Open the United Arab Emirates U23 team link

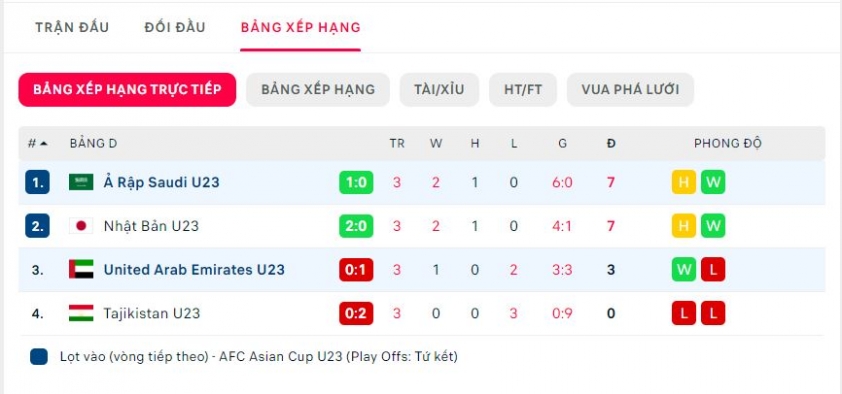coord(194,269)
